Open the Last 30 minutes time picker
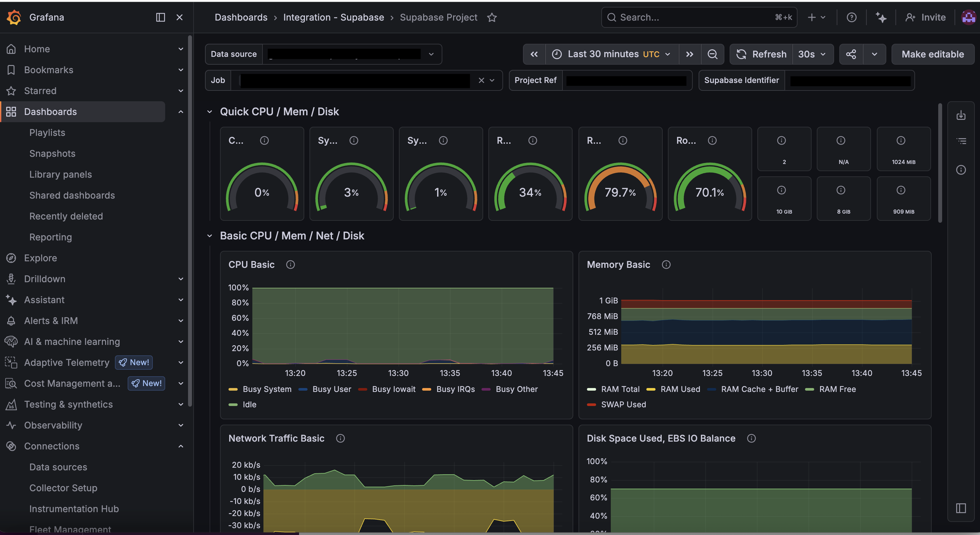 pos(612,55)
